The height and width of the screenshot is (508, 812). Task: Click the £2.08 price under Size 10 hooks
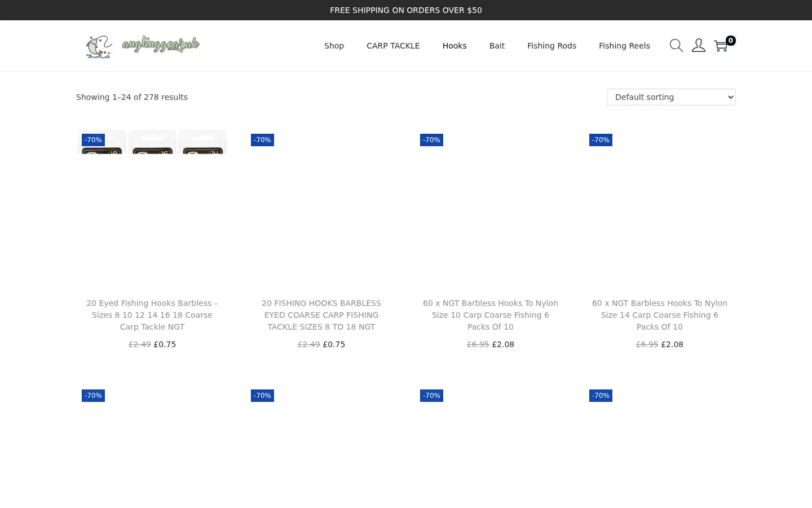tap(503, 344)
